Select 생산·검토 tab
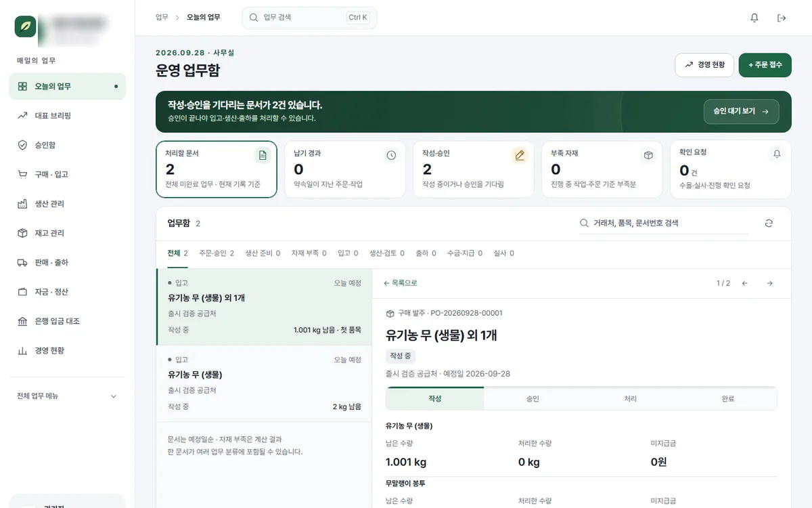Image resolution: width=812 pixels, height=508 pixels. point(386,253)
